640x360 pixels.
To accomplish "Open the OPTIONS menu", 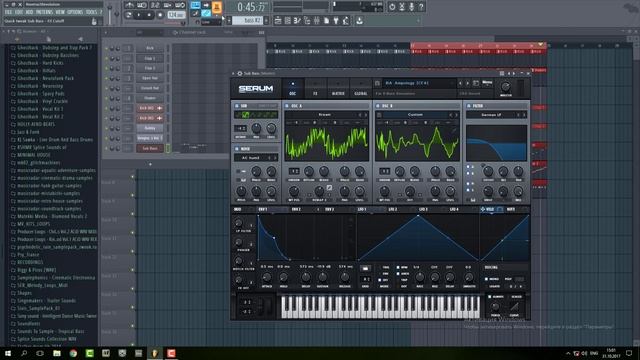I will pos(75,12).
